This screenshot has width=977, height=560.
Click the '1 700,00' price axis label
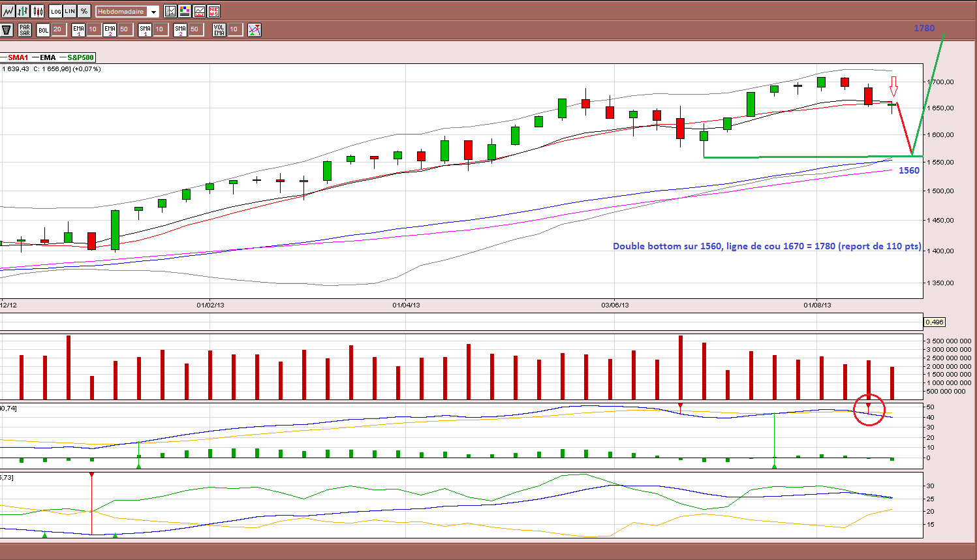point(940,82)
